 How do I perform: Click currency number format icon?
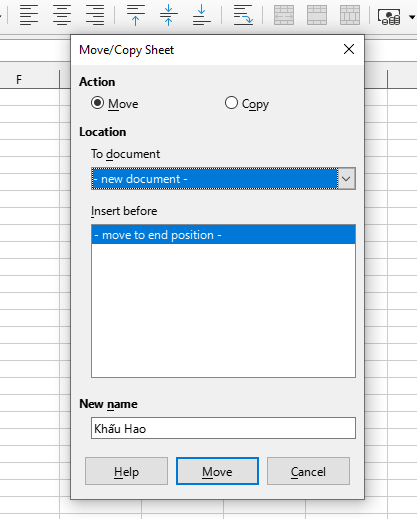[389, 16]
